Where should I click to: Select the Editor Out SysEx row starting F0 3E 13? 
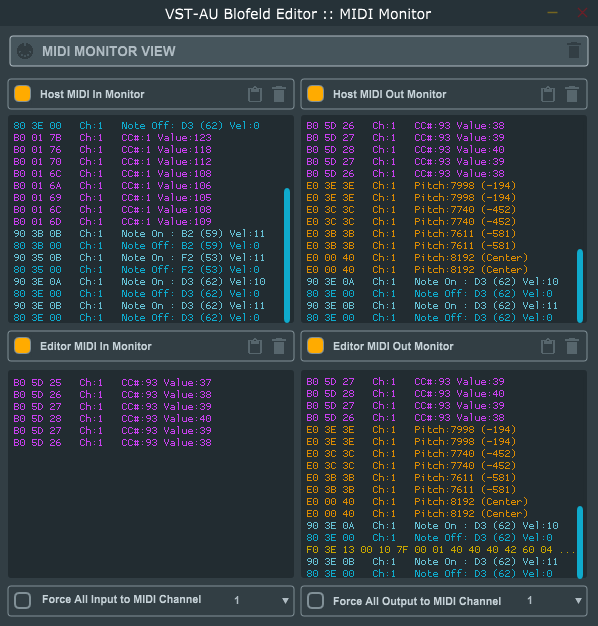(440, 550)
